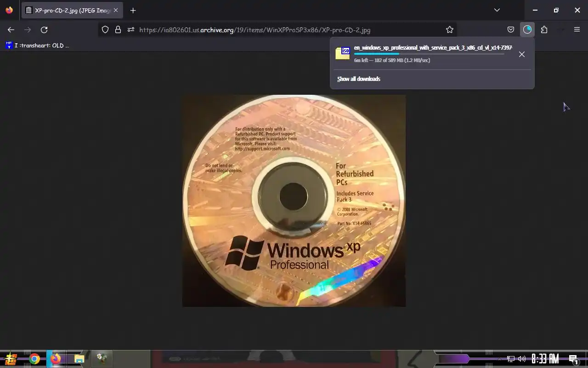Show site security padlock info
588x368 pixels.
coord(118,29)
